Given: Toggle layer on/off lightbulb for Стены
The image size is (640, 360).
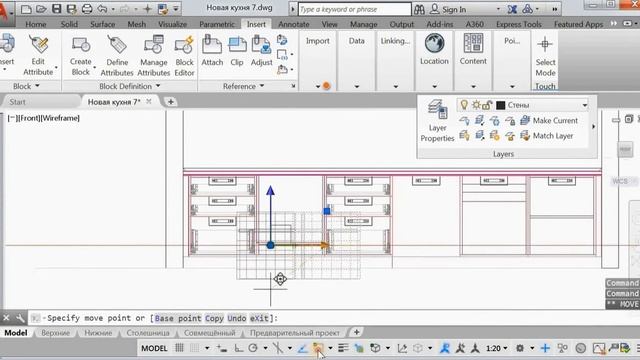Looking at the screenshot, I should pyautogui.click(x=464, y=105).
